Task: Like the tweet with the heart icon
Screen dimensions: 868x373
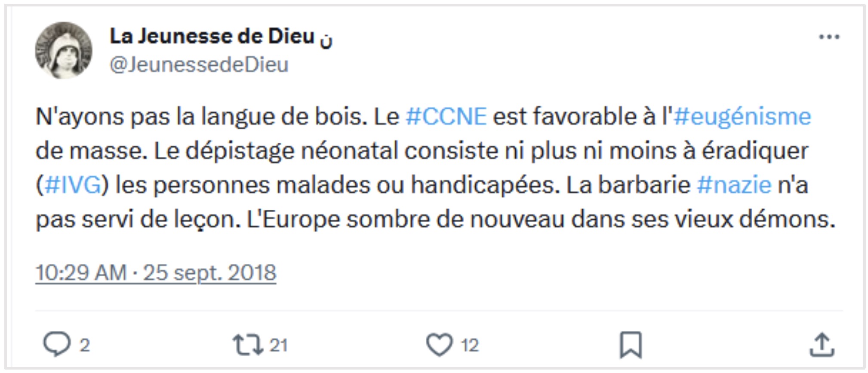Action: click(x=439, y=345)
